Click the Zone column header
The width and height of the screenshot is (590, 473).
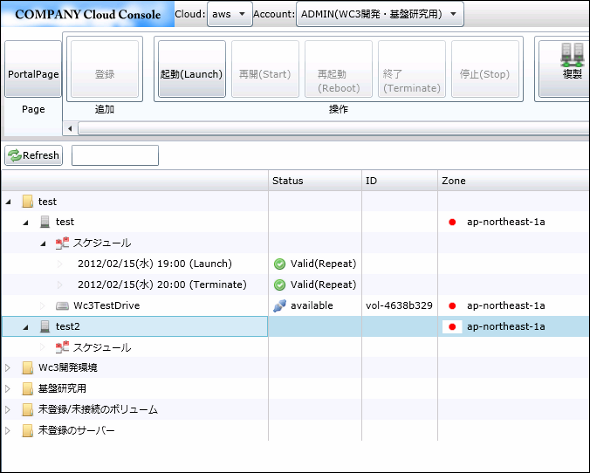(514, 181)
